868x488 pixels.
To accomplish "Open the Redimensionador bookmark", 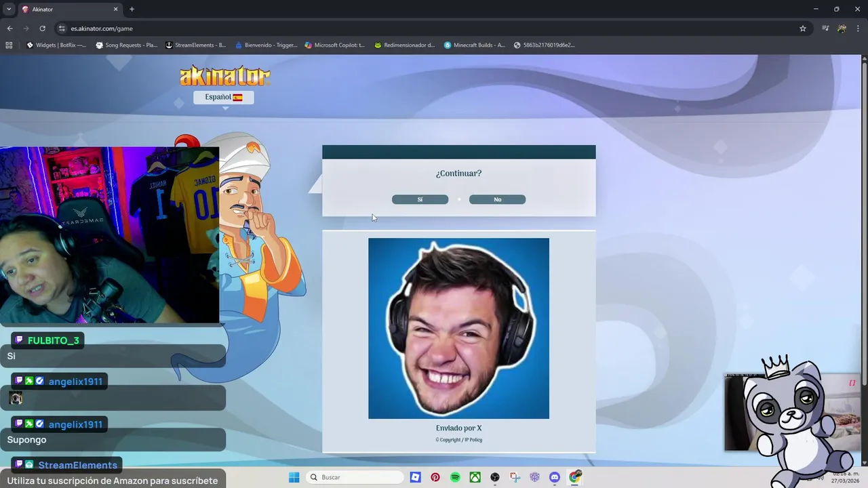I will pos(405,45).
